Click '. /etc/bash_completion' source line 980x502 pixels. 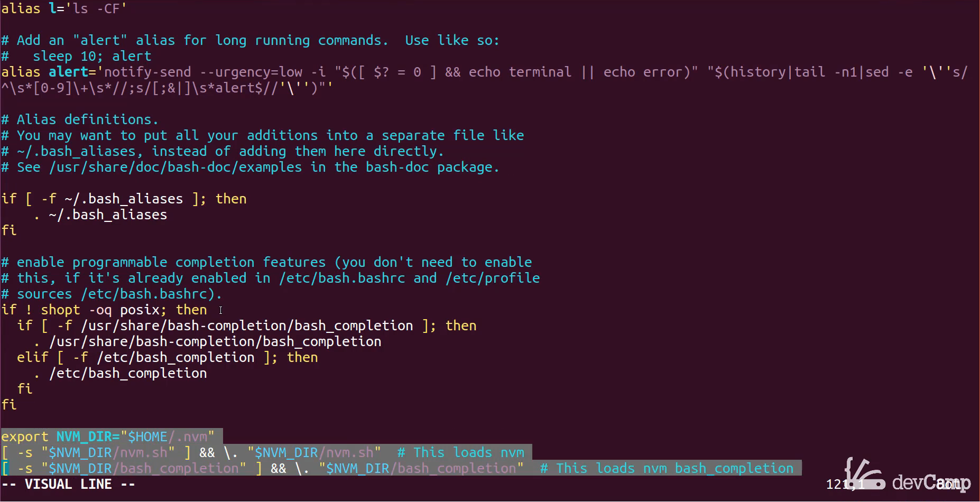tap(120, 373)
